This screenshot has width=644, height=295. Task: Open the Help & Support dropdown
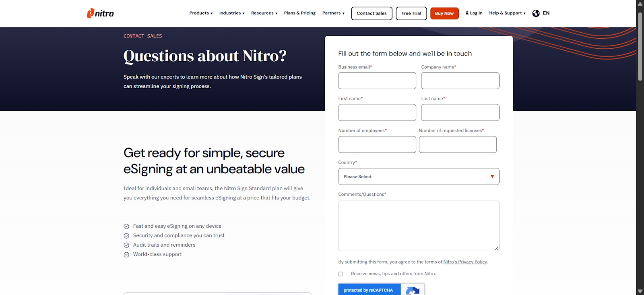click(507, 13)
